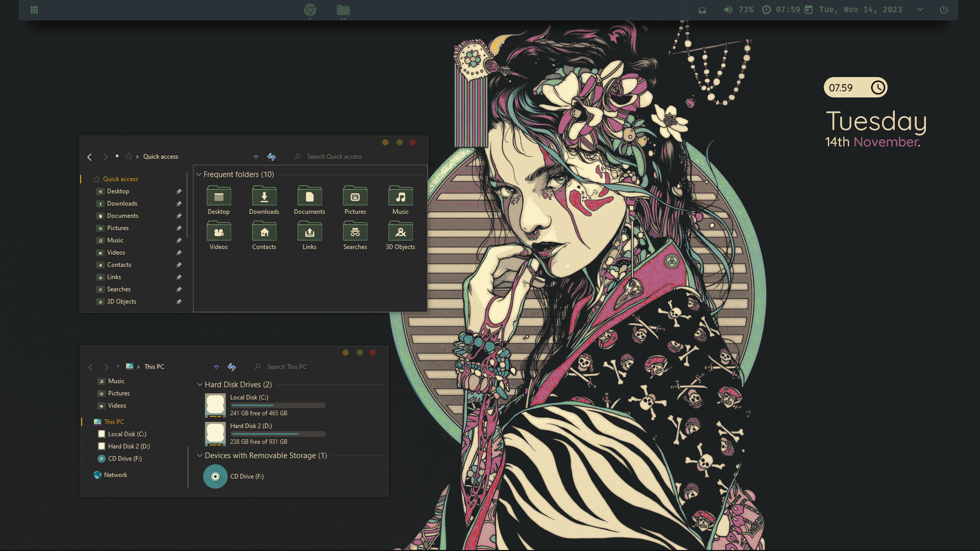Open the Music folder icon in Frequent folders
This screenshot has height=551, width=980.
[x=400, y=196]
